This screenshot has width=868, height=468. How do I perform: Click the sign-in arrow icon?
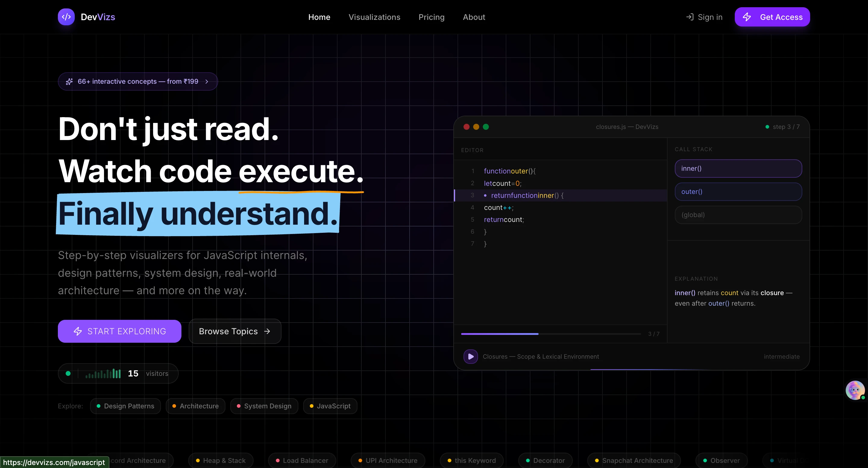[x=690, y=17]
